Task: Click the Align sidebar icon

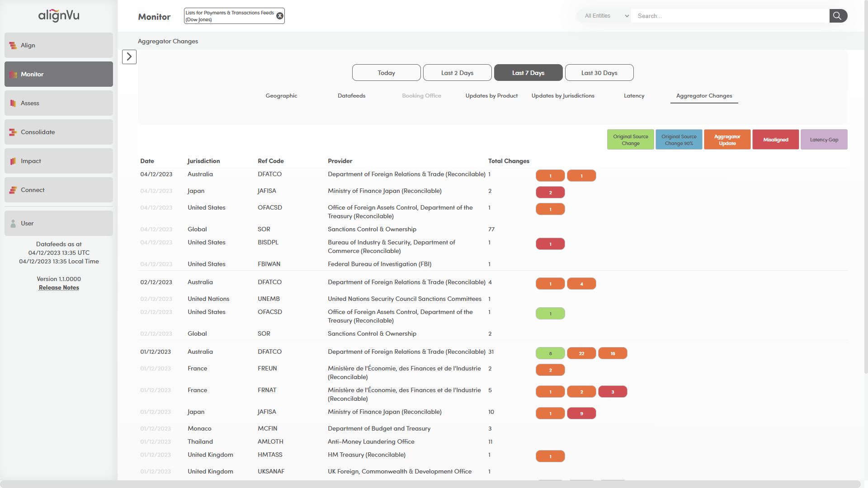Action: tap(13, 45)
